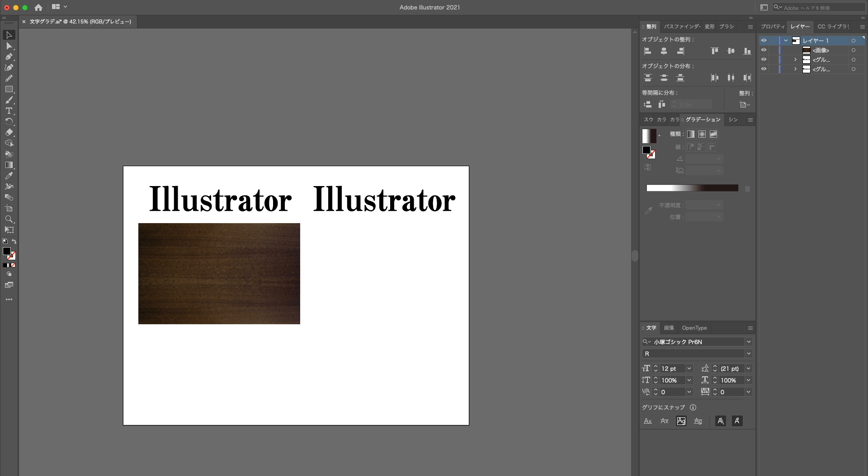Select the Rotate tool

pos(9,122)
